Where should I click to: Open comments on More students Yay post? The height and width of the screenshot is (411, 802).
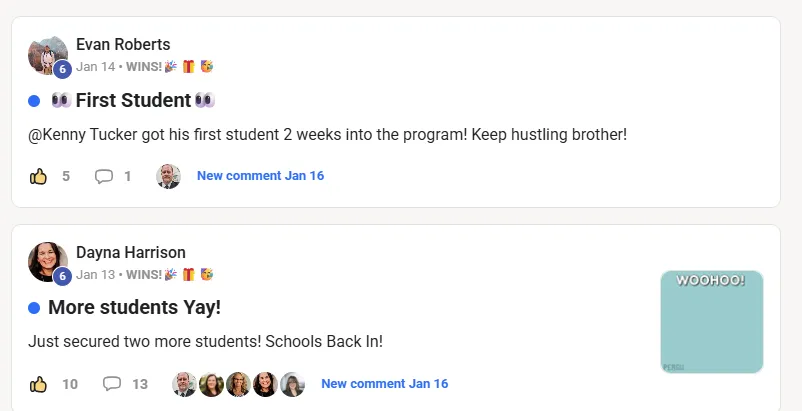pos(112,384)
